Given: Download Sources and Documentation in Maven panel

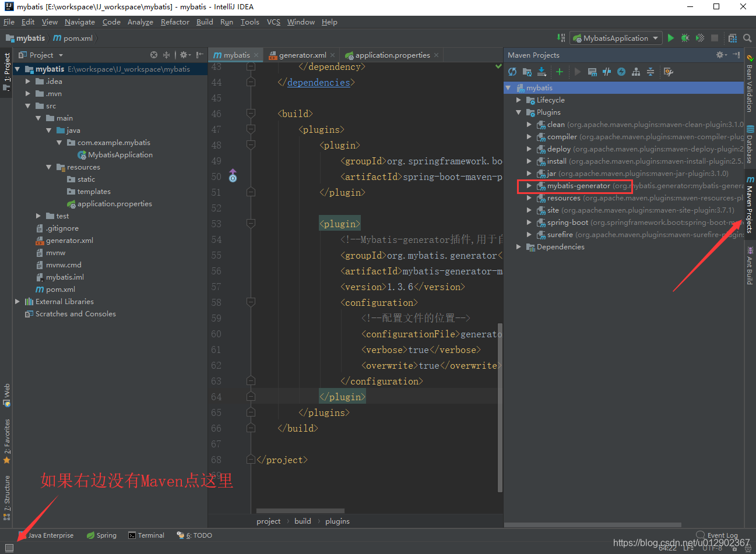Looking at the screenshot, I should [x=541, y=72].
